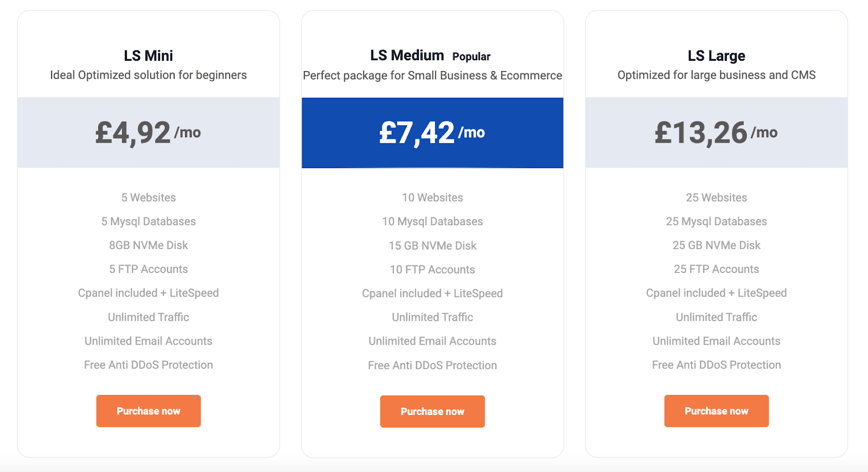The height and width of the screenshot is (472, 868).
Task: Hit the LS Large Purchase now button
Action: pos(716,411)
